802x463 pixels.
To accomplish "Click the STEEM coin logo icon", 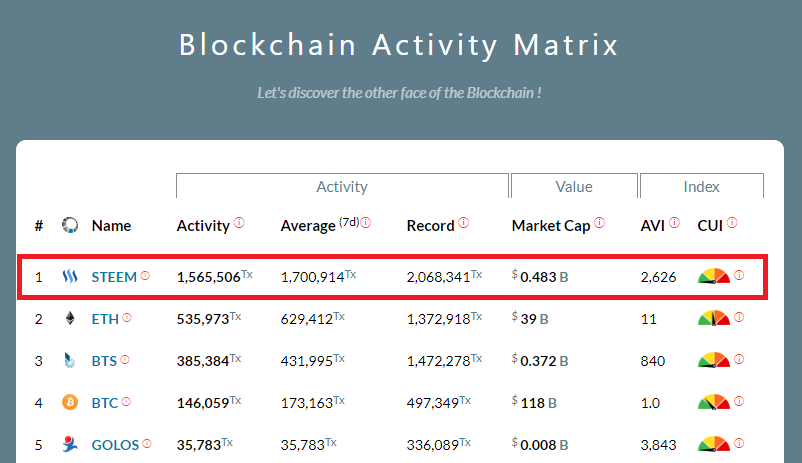I will [70, 276].
